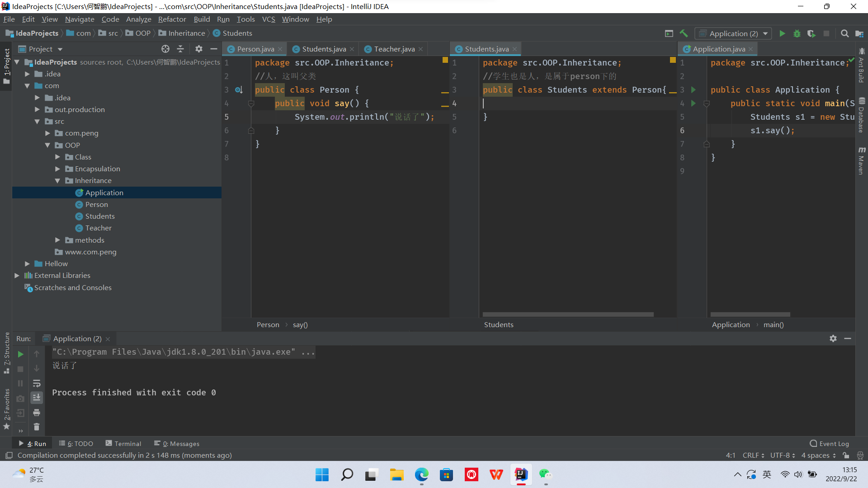Screen dimensions: 868x488
Task: Open Microsoft Edge from taskbar
Action: tap(421, 474)
